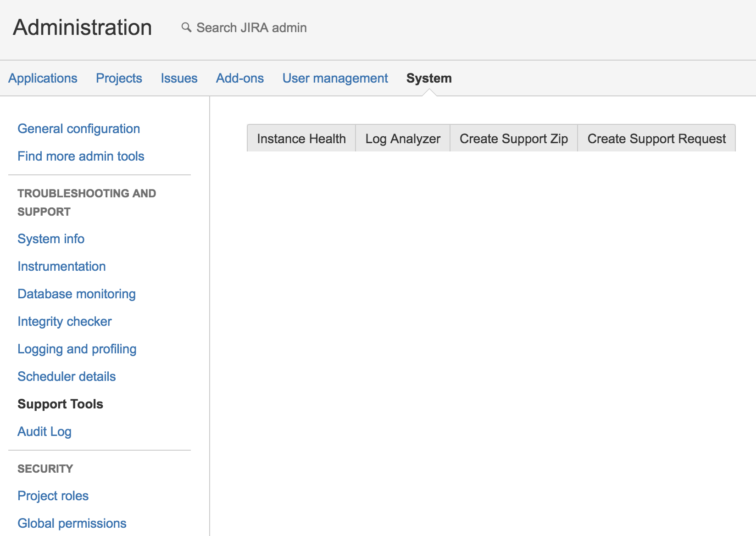Click Find more admin tools
The height and width of the screenshot is (536, 756).
81,156
